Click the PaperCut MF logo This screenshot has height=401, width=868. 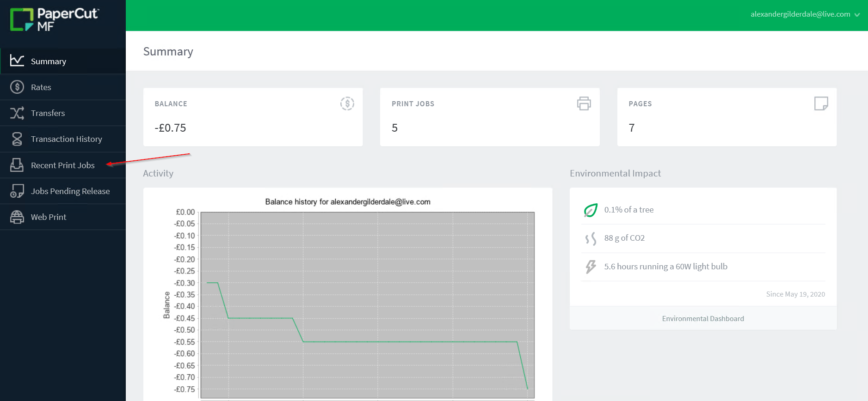(54, 19)
